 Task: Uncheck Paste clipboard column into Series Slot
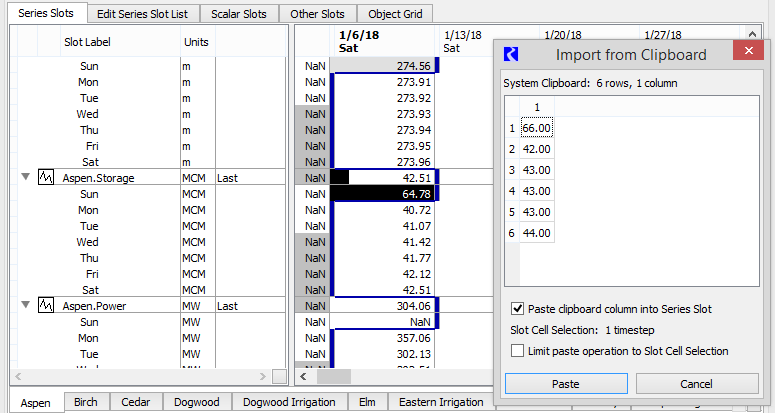[517, 309]
